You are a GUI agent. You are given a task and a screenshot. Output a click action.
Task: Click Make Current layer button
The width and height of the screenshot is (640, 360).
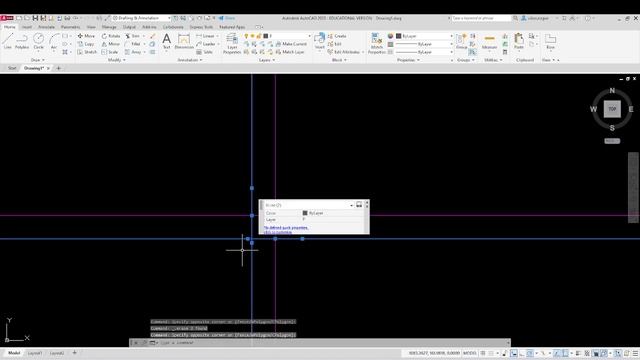(291, 44)
